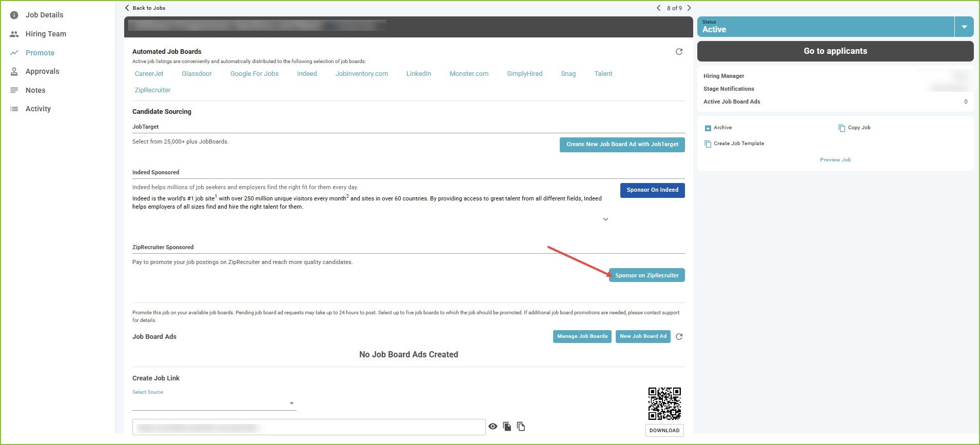Click the QR code image
Image resolution: width=980 pixels, height=445 pixels.
coord(664,403)
